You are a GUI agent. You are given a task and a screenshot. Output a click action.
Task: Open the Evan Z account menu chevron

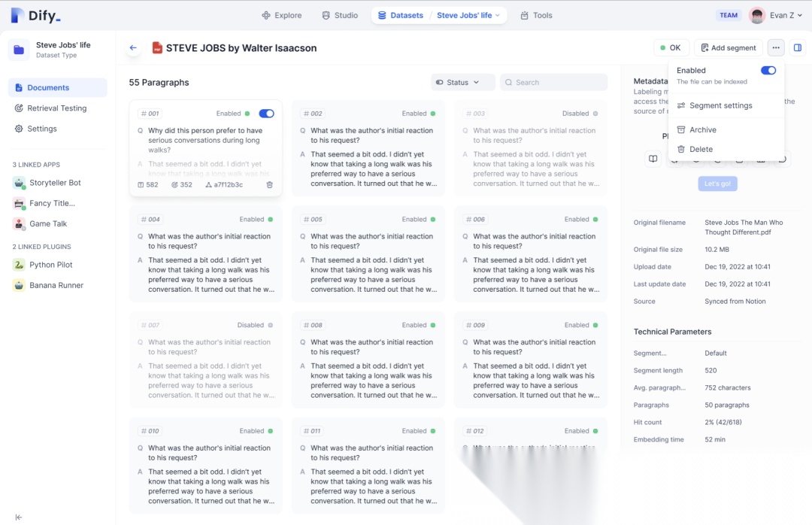tap(800, 16)
